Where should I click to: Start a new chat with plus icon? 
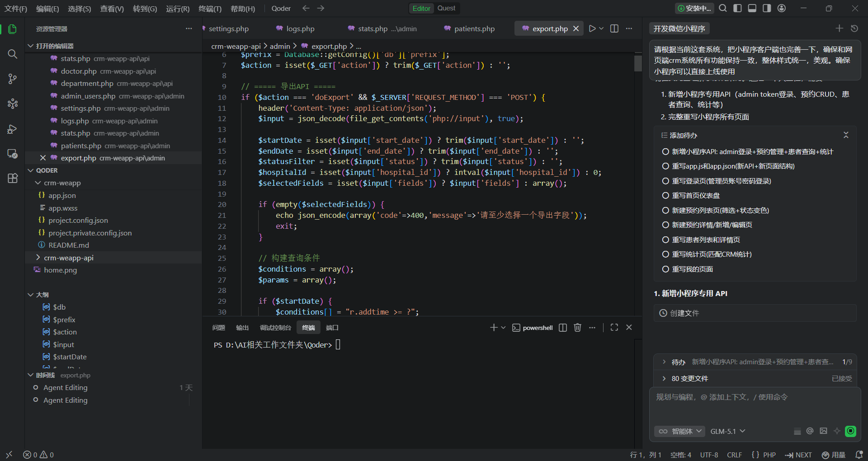(x=839, y=28)
